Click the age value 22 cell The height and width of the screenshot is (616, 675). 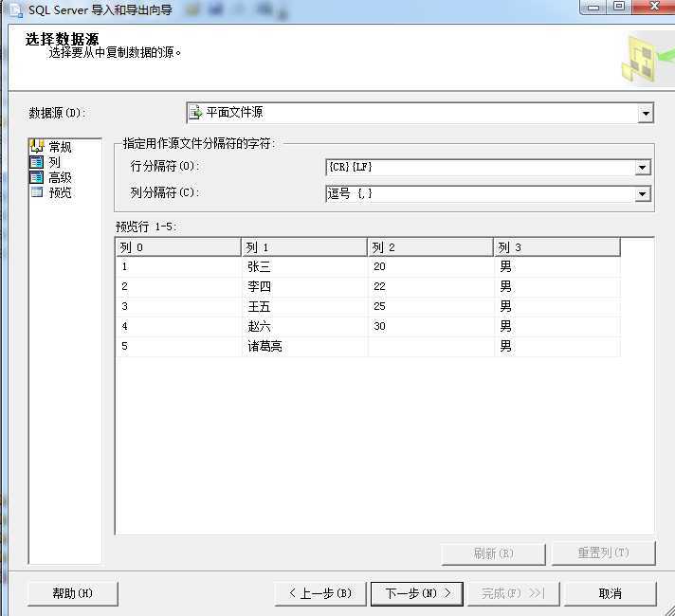(431, 287)
